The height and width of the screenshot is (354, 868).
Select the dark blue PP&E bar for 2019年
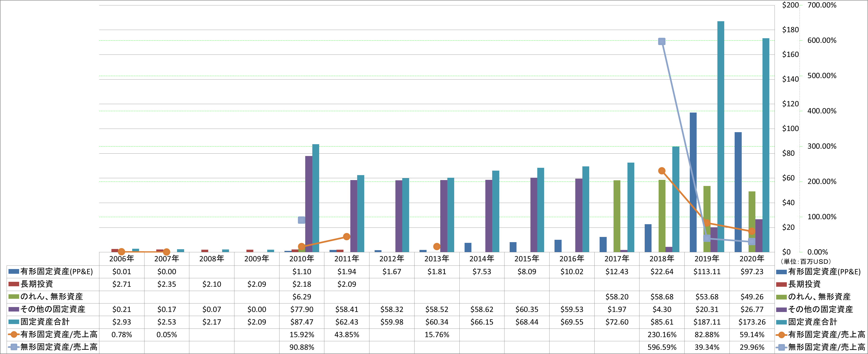tap(693, 182)
